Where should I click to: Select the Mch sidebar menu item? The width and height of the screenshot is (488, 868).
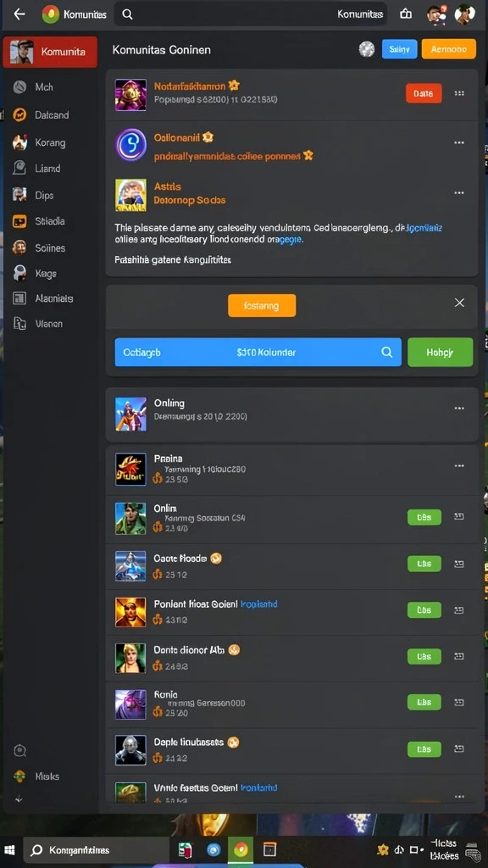44,87
